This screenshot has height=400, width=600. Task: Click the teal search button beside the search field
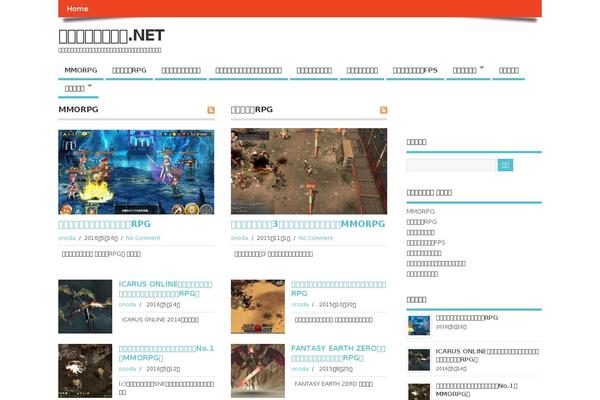coord(505,165)
